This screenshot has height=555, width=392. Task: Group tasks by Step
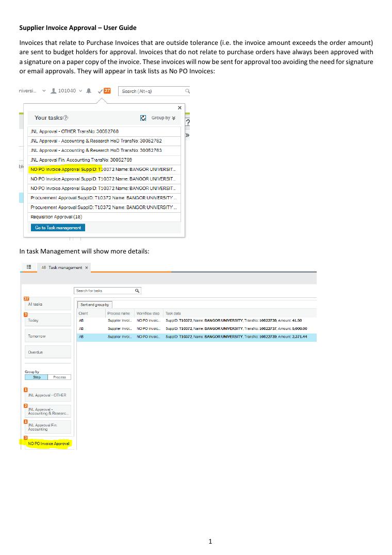37,377
